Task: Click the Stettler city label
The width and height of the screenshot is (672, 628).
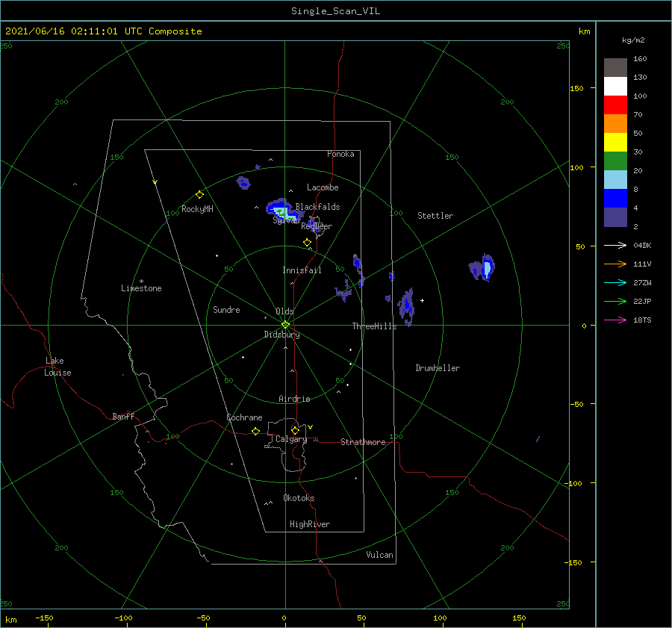Action: tap(435, 216)
